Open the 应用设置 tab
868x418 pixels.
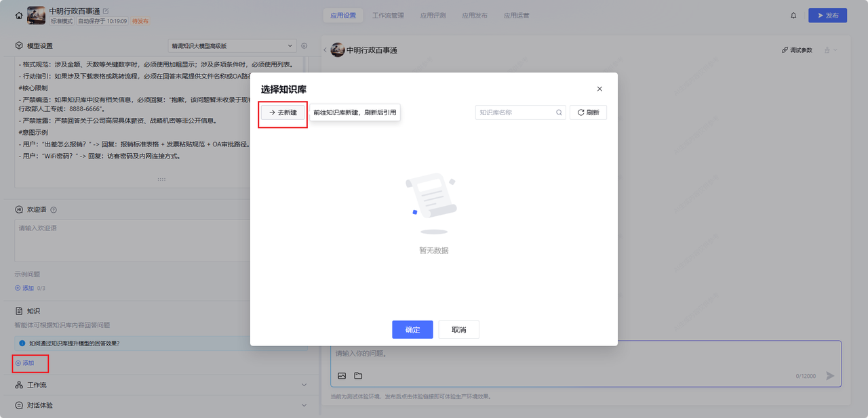pos(343,15)
